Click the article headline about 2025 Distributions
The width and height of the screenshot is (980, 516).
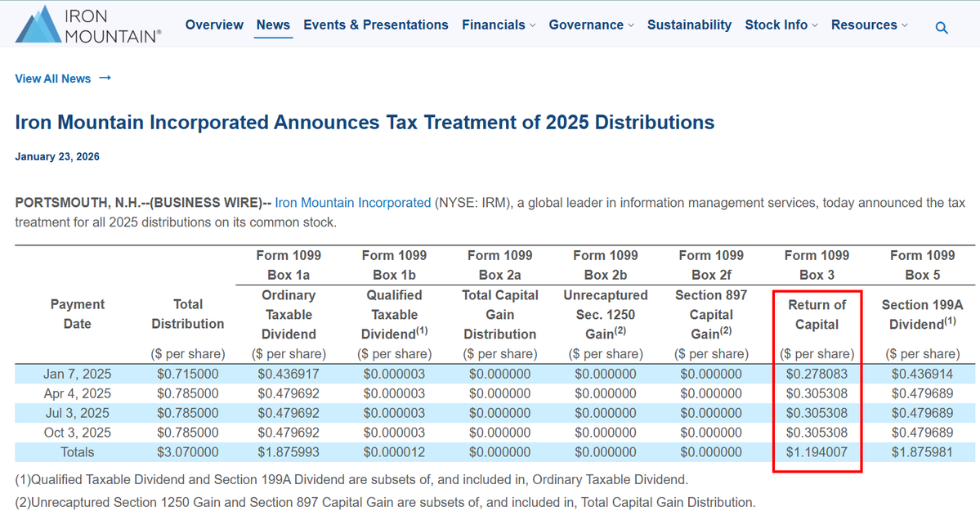click(365, 122)
